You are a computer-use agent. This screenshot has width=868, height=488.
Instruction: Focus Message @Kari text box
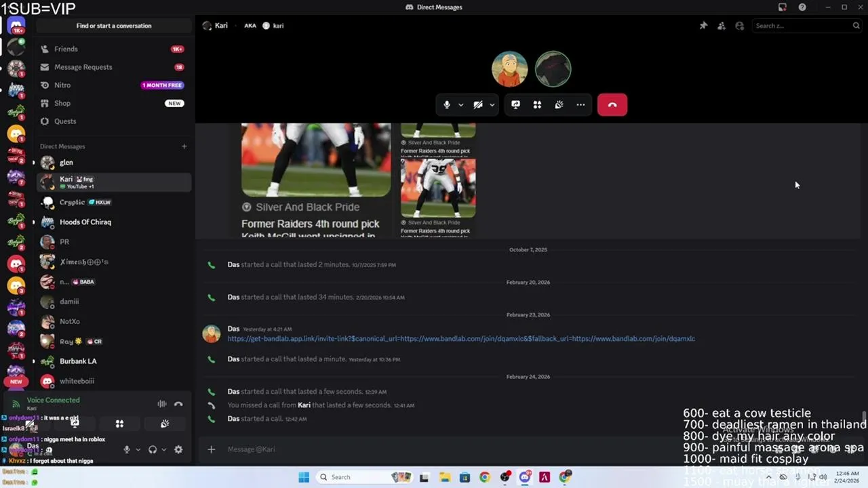[529, 449]
